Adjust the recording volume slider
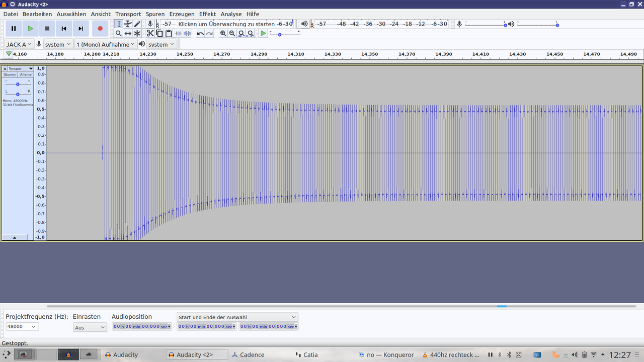The image size is (644, 362). [486, 24]
